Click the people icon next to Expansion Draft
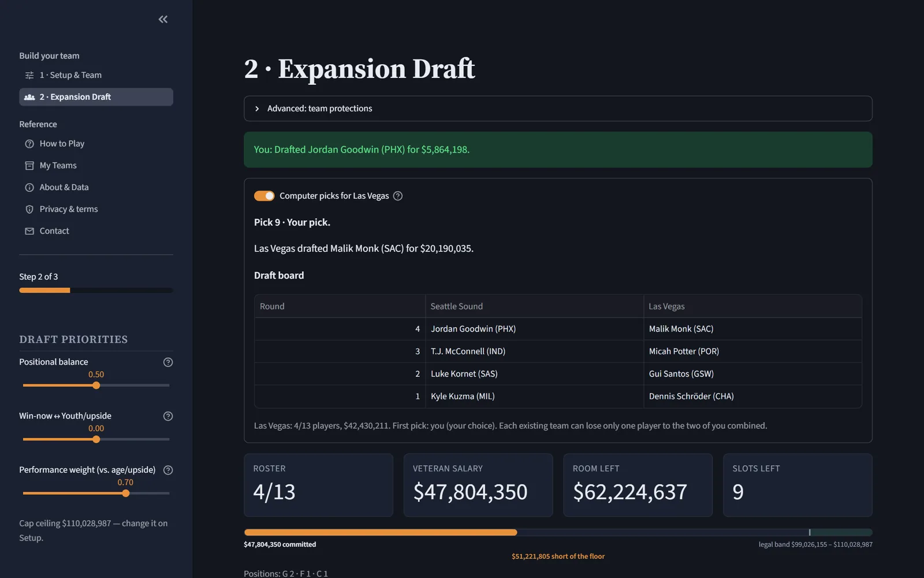This screenshot has height=578, width=924. point(29,97)
